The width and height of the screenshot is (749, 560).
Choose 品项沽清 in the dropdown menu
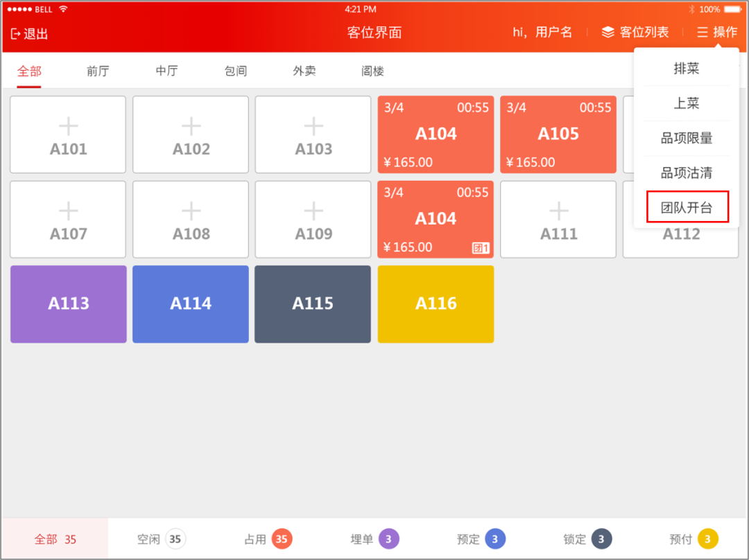[x=687, y=173]
